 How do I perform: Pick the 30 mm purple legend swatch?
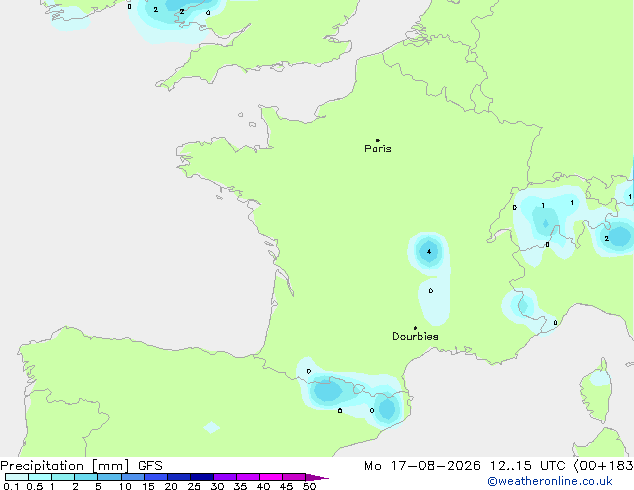224,477
